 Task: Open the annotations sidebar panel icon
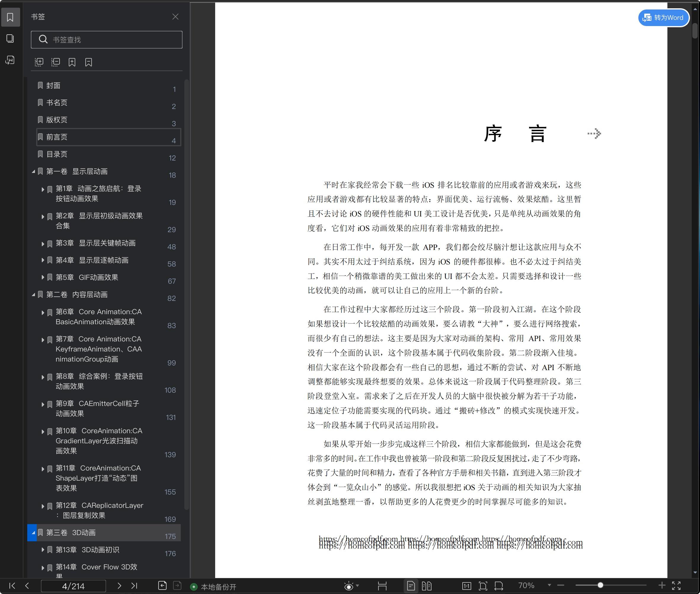click(10, 60)
